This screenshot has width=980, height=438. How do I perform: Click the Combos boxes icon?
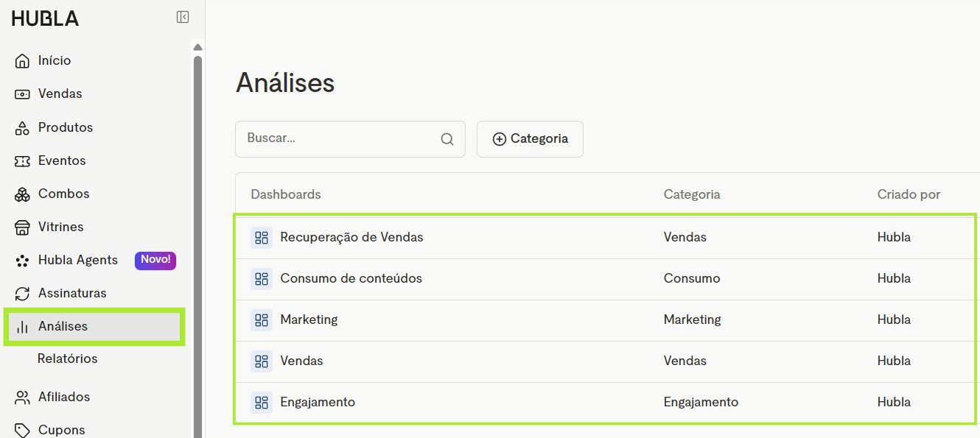(22, 194)
